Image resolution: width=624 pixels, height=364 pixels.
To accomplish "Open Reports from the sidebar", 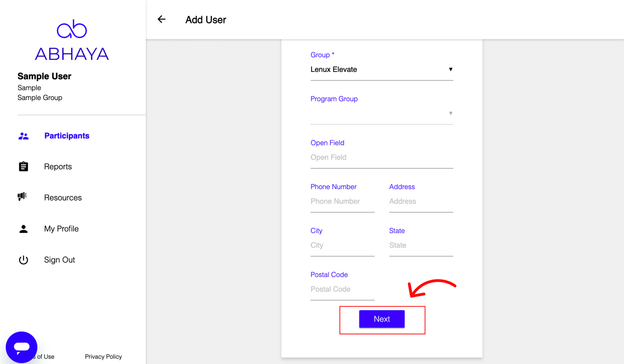I will click(x=58, y=167).
